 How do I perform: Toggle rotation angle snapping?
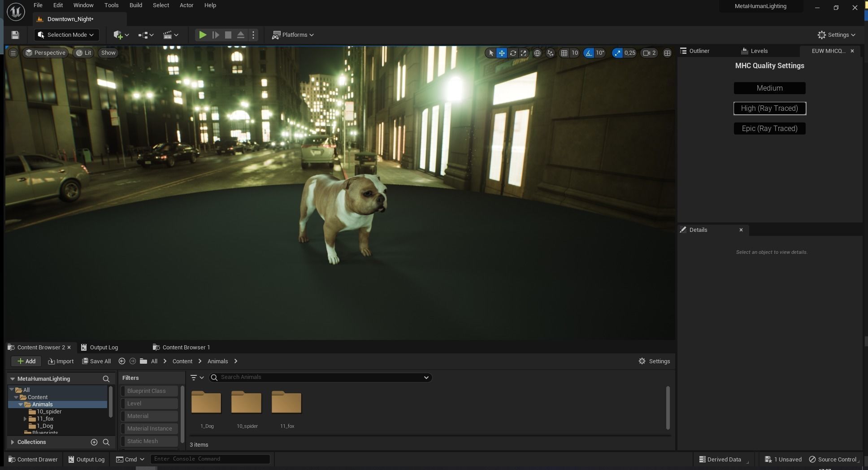tap(589, 53)
